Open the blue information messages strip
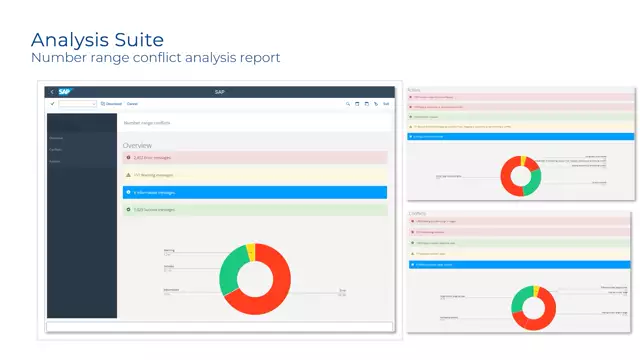Image resolution: width=640 pixels, height=360 pixels. [x=255, y=192]
